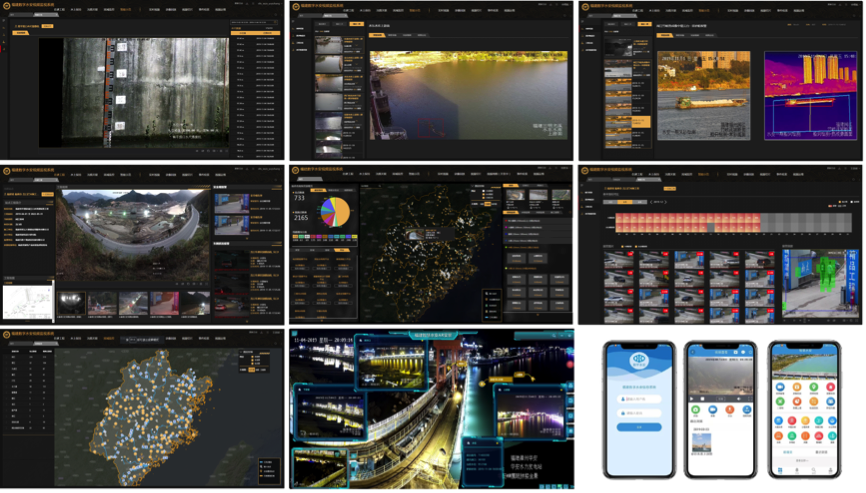Click the red-orange recording timeline bar
Image resolution: width=866 pixels, height=493 pixels.
690,222
